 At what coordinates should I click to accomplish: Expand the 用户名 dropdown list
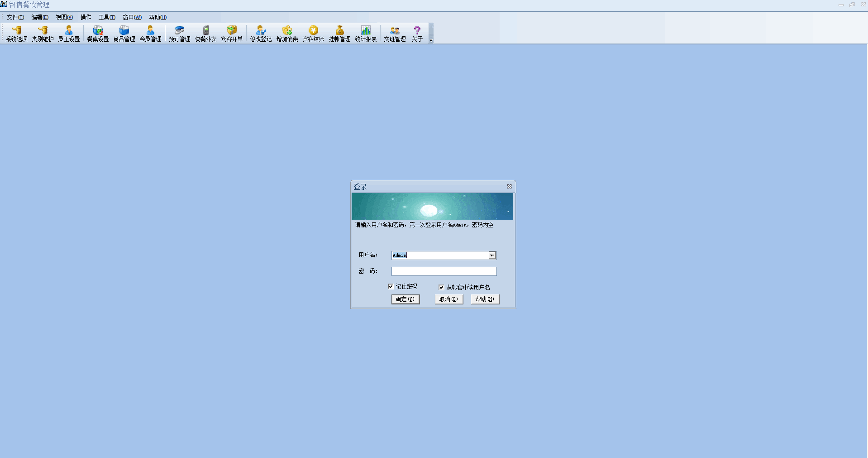(x=492, y=256)
